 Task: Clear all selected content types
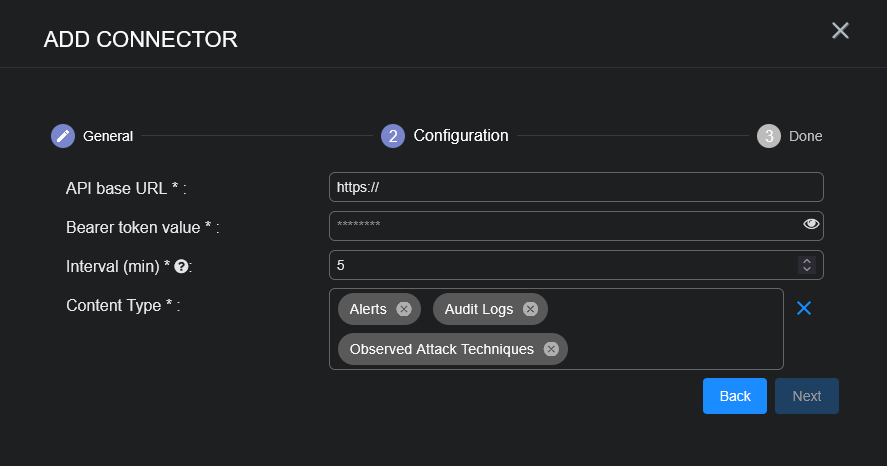[x=803, y=308]
